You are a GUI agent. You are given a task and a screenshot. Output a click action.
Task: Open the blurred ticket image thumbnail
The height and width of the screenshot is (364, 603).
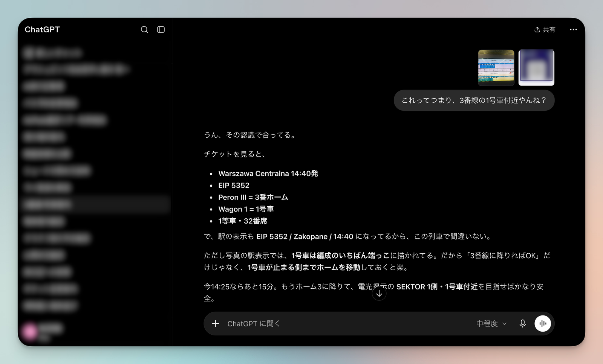(x=536, y=68)
